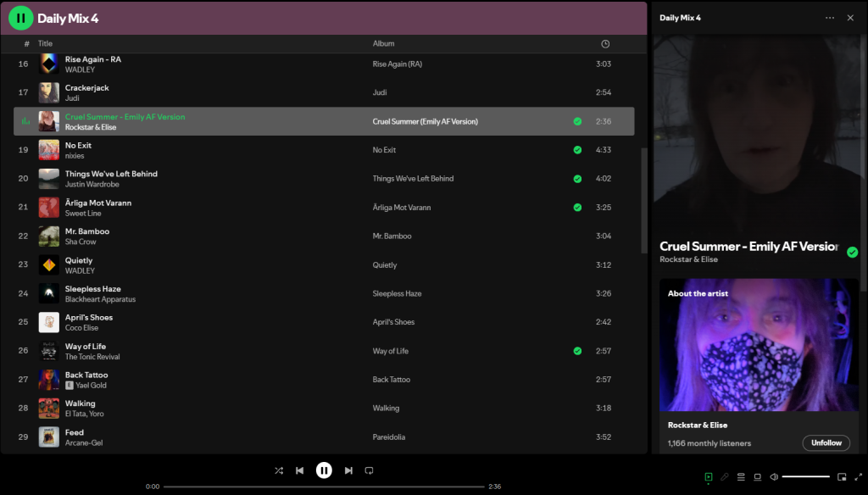Select track Sleepless Haze title
Viewport: 868px width, 495px height.
point(93,289)
